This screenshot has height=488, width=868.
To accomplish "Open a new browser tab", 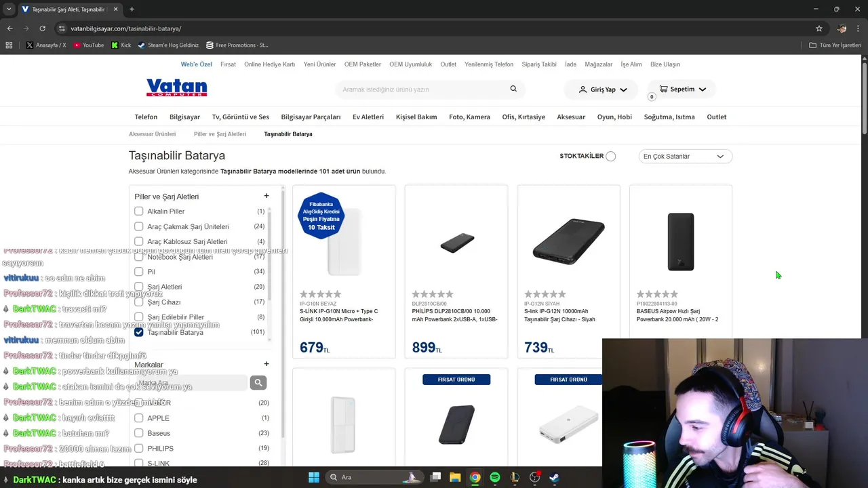I will click(x=132, y=9).
